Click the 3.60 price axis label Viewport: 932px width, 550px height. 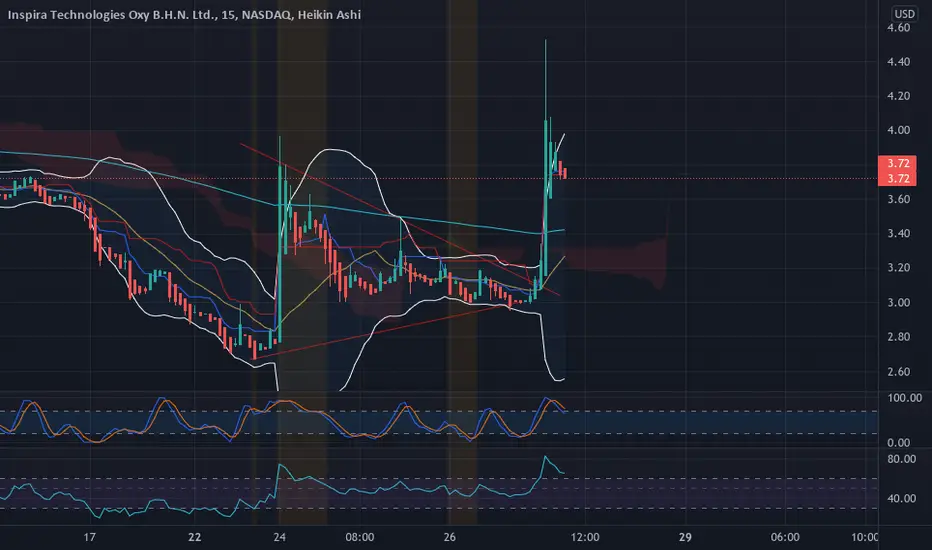[898, 199]
